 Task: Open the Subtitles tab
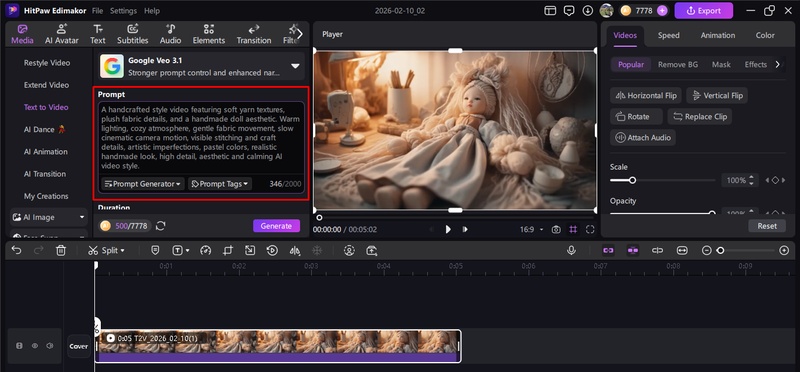[x=133, y=34]
